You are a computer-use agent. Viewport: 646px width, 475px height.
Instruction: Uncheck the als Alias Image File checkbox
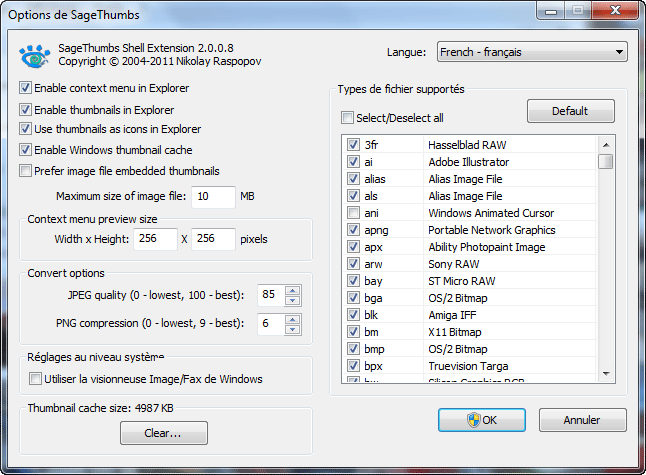pos(353,196)
